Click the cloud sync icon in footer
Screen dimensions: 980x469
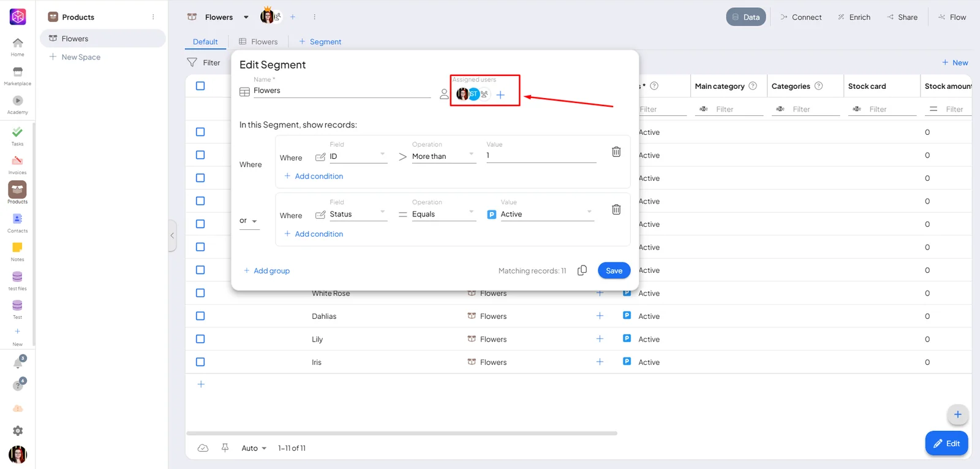click(203, 448)
